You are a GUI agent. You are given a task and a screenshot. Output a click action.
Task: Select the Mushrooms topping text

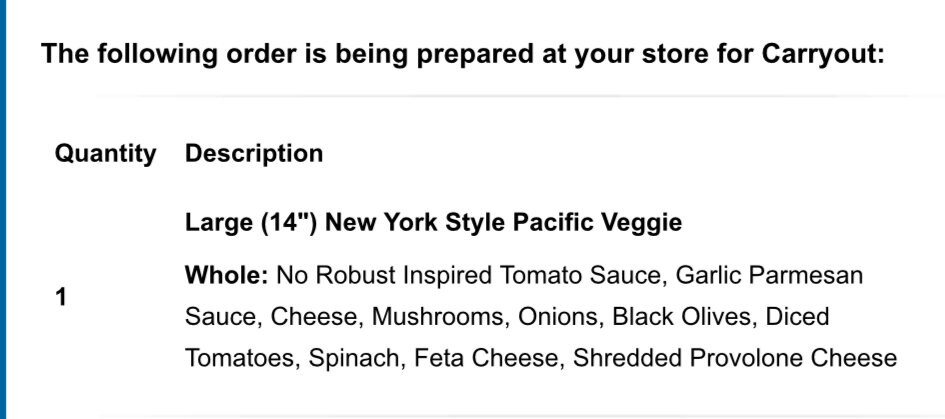[x=438, y=317]
